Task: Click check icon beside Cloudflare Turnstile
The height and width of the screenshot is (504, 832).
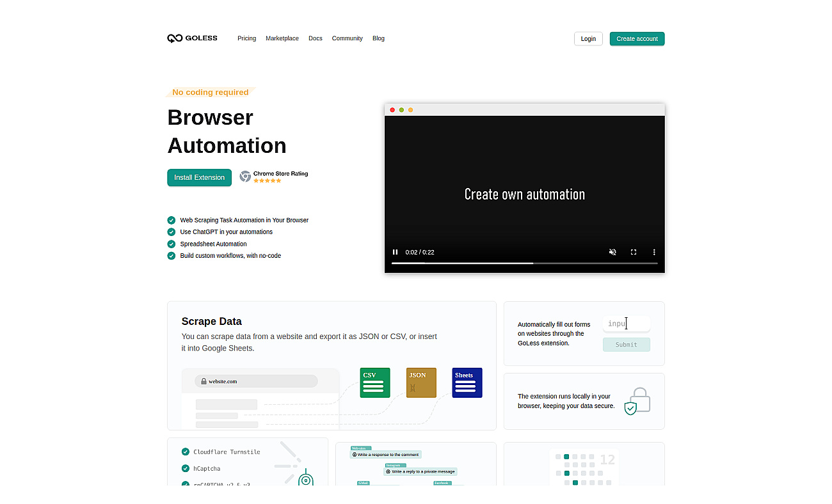Action: click(x=186, y=452)
